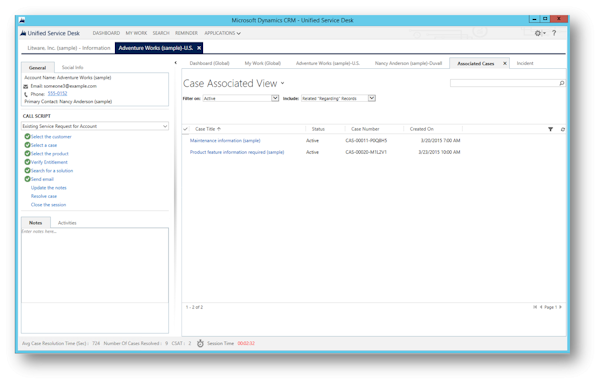Screen dimensions: 600x384
Task: Click the search magnifier icon in Case view
Action: click(x=561, y=83)
